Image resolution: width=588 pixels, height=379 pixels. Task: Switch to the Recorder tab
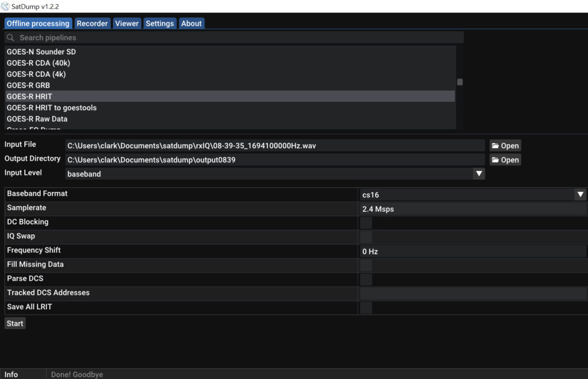(x=92, y=24)
